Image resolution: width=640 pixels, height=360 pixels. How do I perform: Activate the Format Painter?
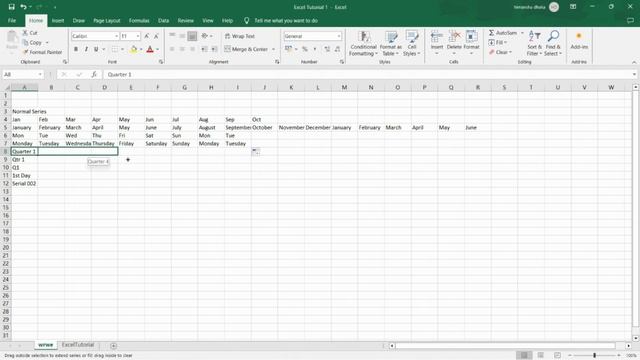tap(42, 52)
